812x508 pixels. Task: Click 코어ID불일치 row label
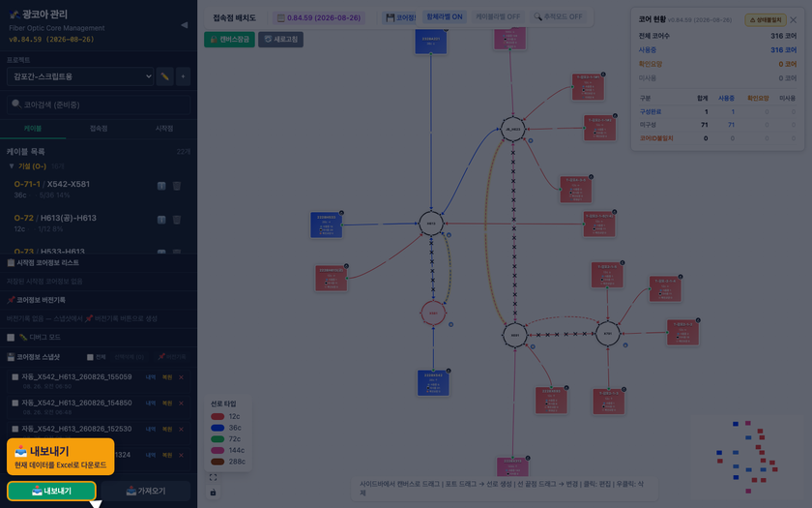tap(655, 138)
